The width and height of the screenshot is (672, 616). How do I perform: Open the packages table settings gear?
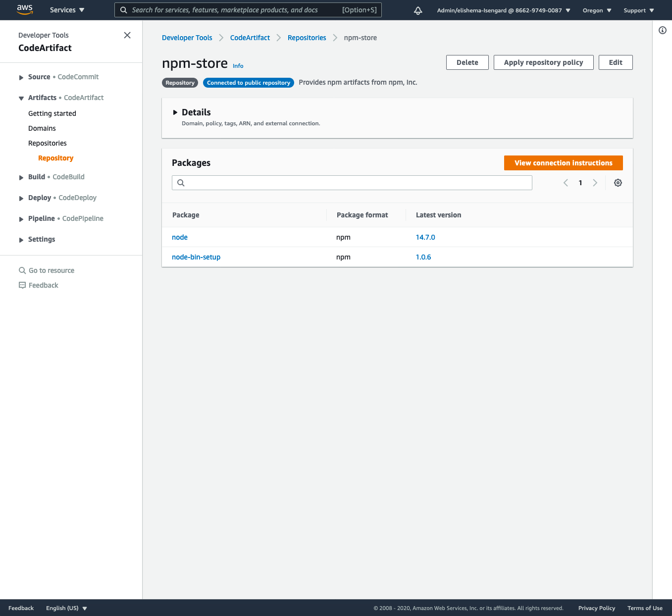point(618,183)
